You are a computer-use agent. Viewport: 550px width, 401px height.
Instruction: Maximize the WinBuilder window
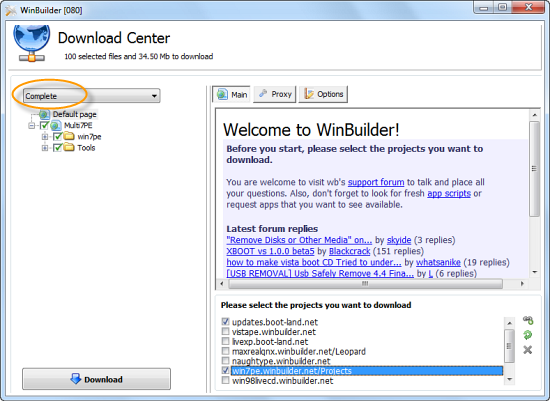point(502,7)
